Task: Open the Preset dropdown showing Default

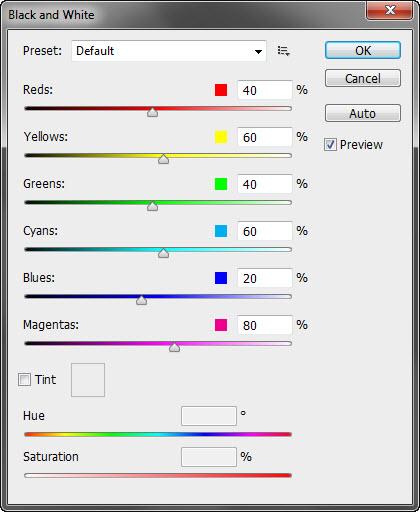Action: [169, 51]
